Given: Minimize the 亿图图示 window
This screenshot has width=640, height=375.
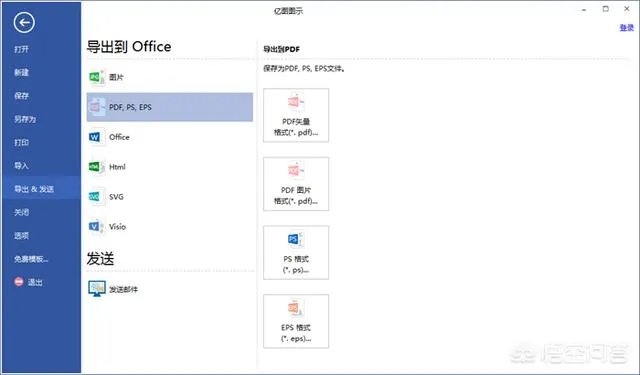Looking at the screenshot, I should pyautogui.click(x=584, y=9).
